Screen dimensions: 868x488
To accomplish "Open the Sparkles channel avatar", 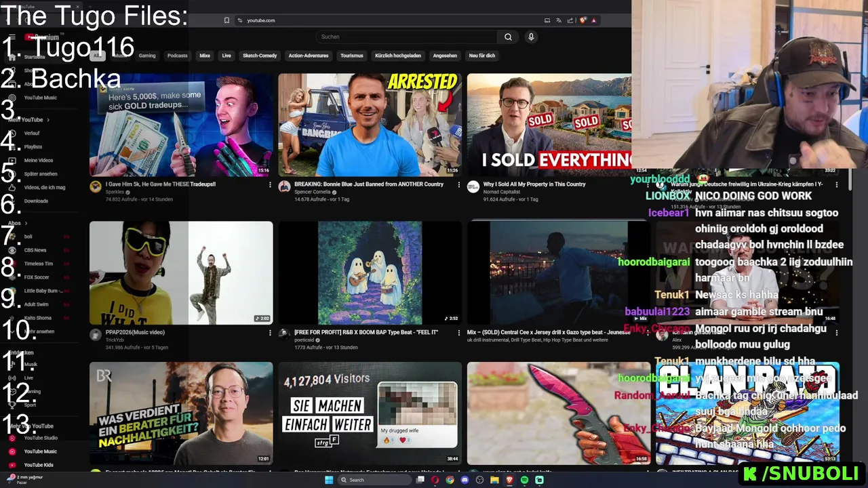I will 96,187.
